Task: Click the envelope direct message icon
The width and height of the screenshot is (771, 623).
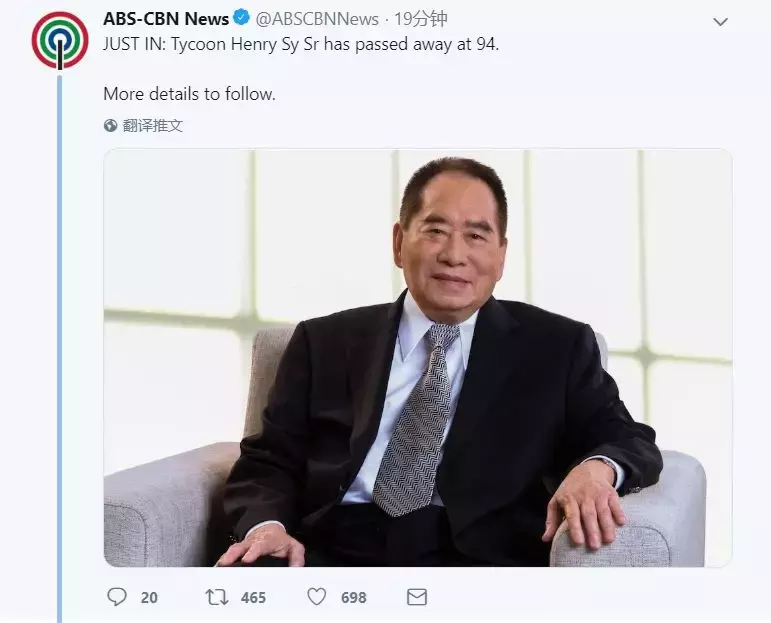Action: 417,597
